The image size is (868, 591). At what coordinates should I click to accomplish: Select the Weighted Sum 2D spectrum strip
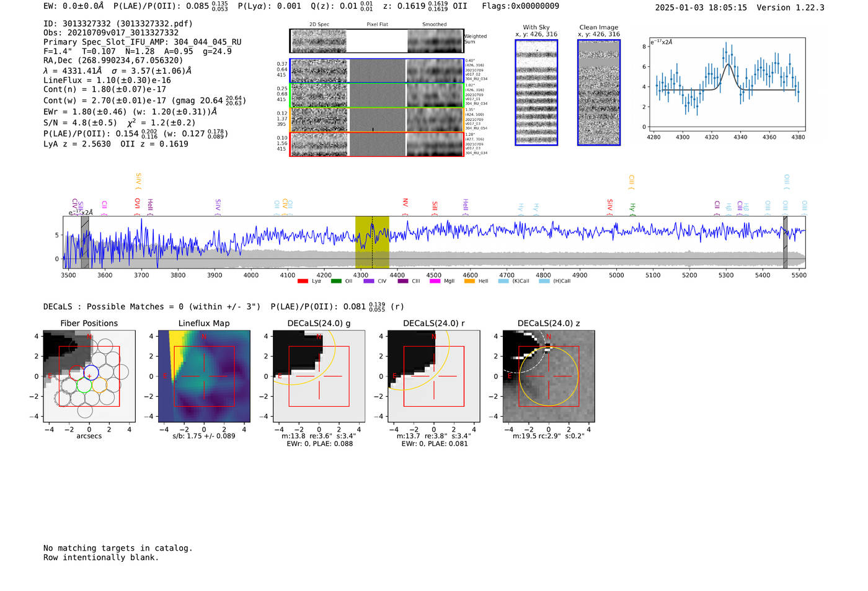coord(376,41)
